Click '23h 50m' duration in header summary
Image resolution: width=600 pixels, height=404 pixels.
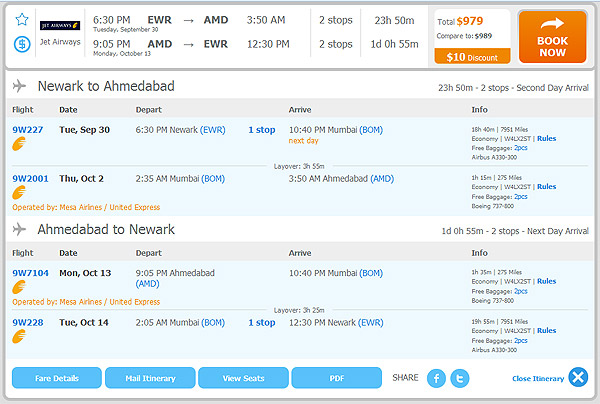point(394,20)
